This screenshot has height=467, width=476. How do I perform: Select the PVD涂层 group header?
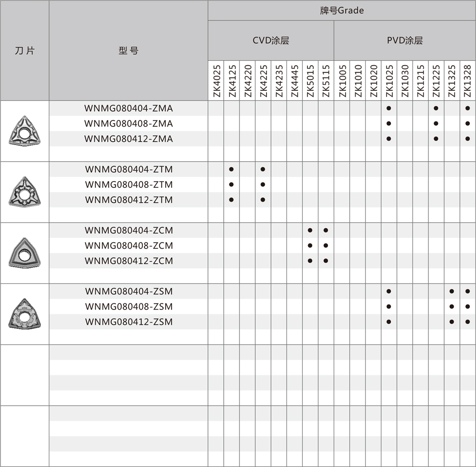point(404,40)
